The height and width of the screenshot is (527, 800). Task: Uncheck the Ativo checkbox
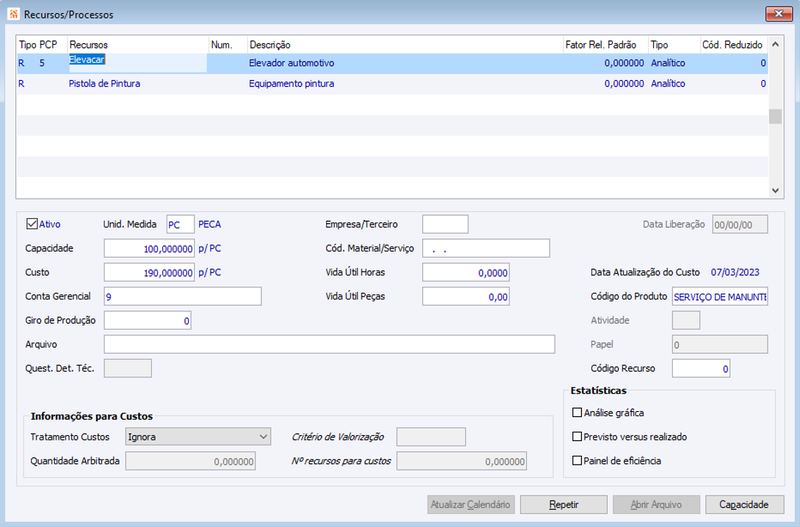(x=32, y=224)
